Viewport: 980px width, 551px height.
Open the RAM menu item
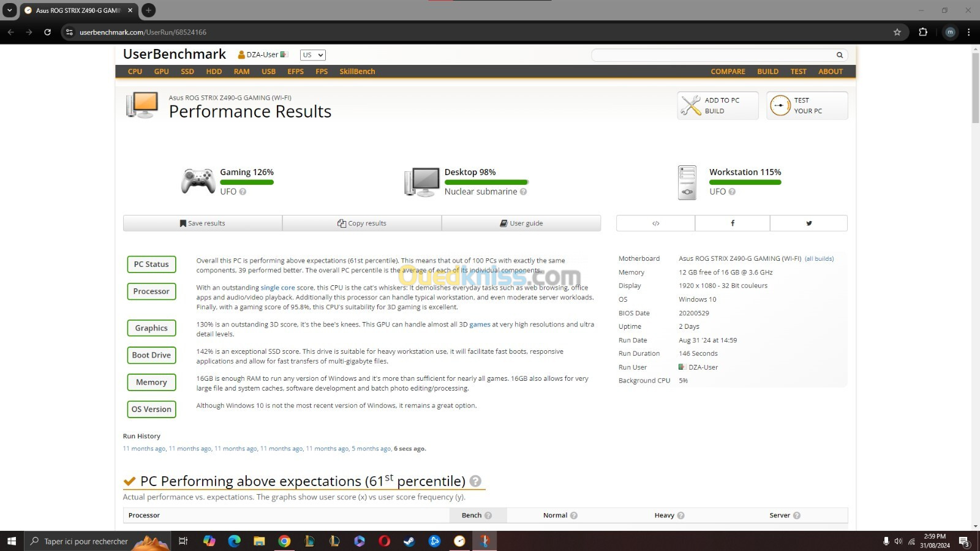tap(241, 72)
